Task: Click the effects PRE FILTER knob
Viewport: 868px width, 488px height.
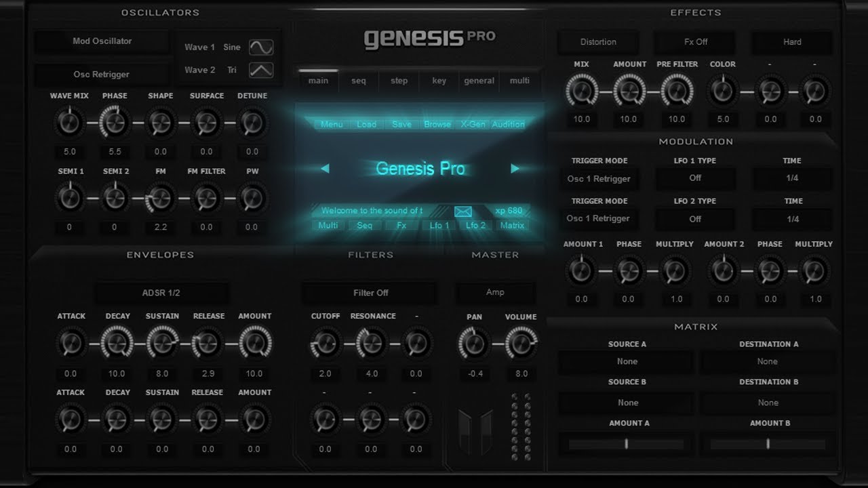Action: (x=676, y=91)
